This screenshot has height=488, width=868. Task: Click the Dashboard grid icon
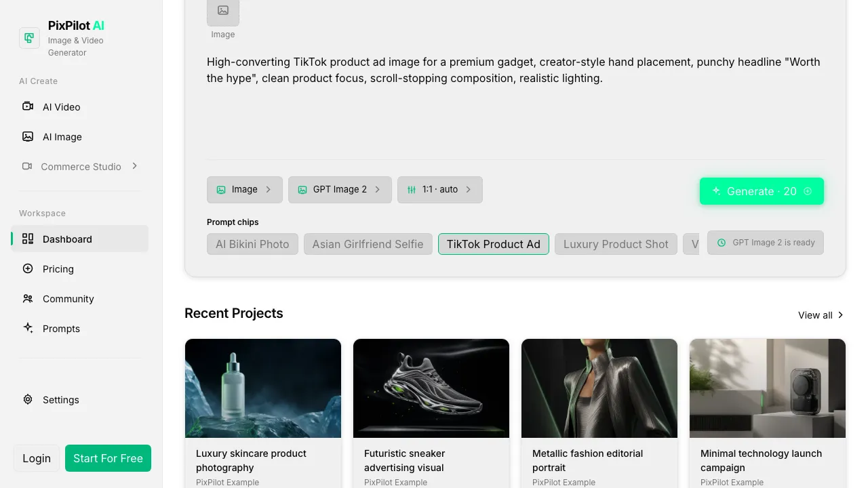(28, 239)
